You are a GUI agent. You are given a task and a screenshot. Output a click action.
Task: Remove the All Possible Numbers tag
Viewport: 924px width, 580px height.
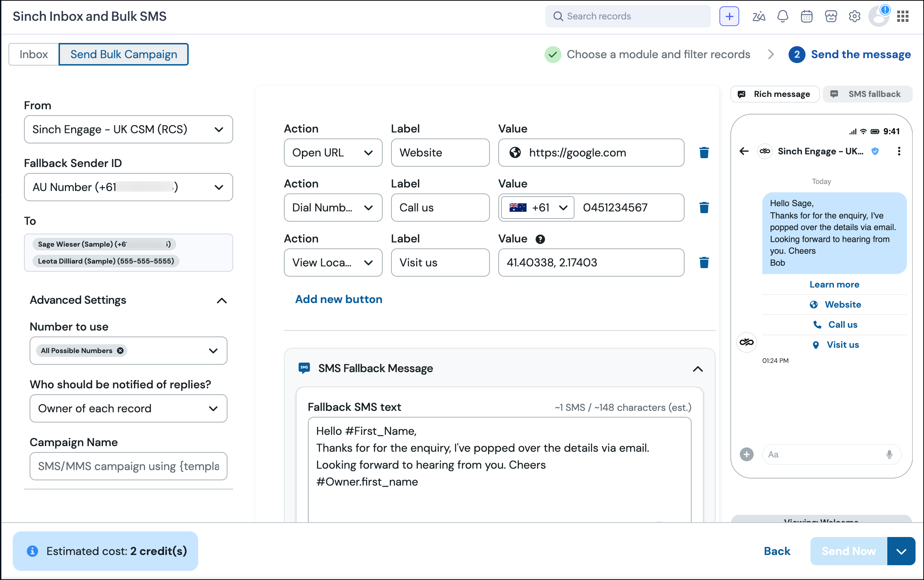click(120, 350)
